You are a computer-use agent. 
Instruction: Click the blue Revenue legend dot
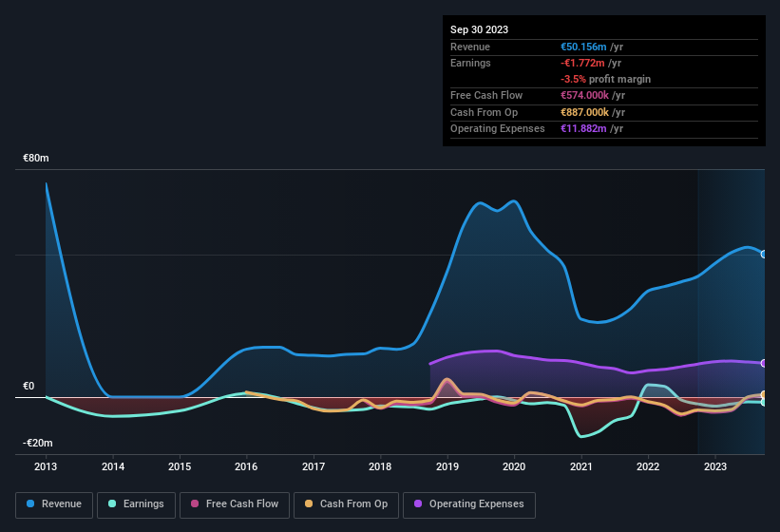pos(31,504)
